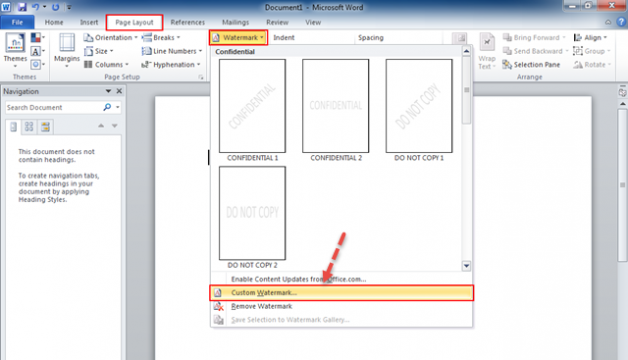Click Save Selection to Watermark Gallery
The height and width of the screenshot is (360, 628).
342,320
